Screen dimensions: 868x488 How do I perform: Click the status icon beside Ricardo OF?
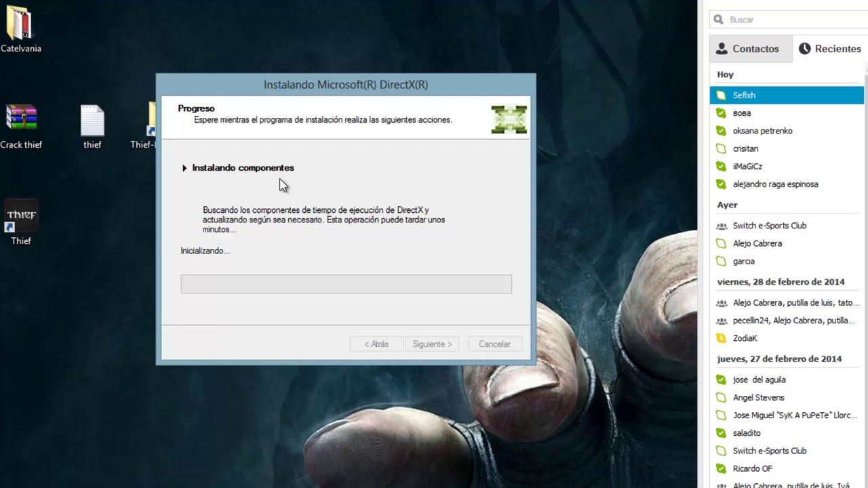(x=721, y=468)
